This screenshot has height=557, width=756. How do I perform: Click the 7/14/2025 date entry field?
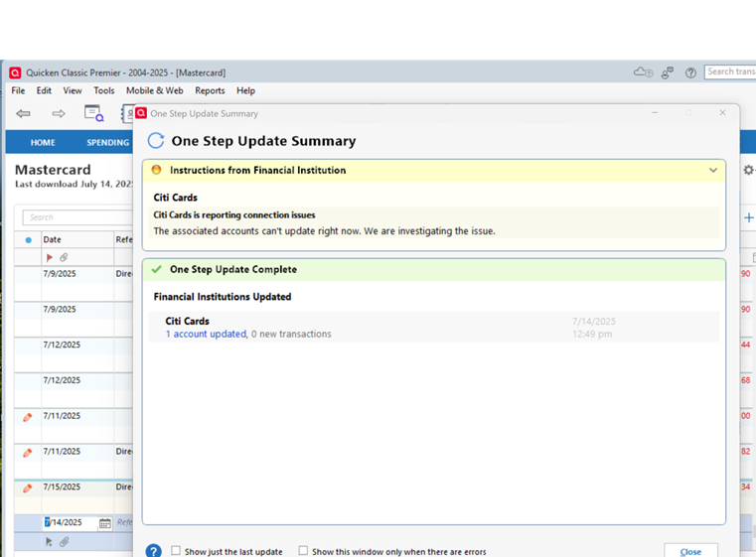pos(71,523)
